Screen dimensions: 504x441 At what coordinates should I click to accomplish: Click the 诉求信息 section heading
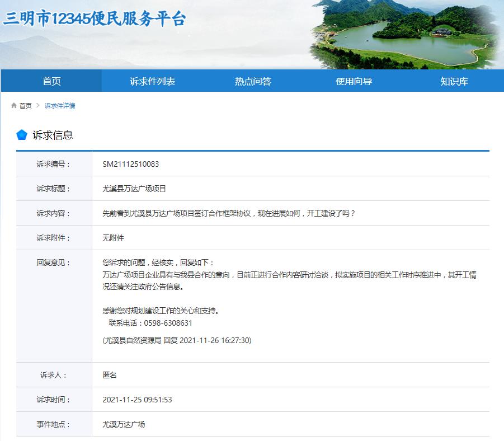pos(53,135)
